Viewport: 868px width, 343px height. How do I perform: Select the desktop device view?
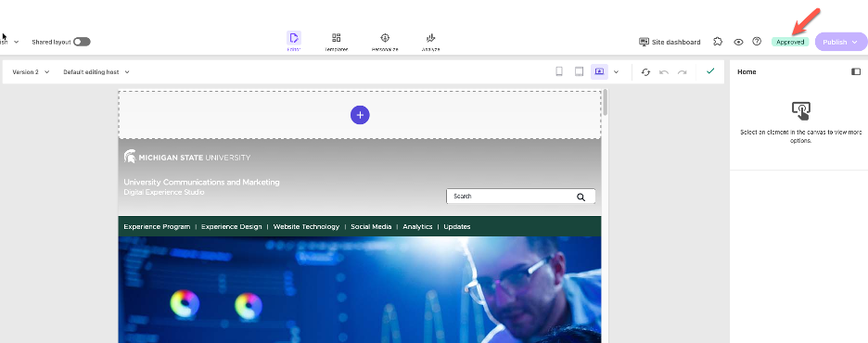599,71
